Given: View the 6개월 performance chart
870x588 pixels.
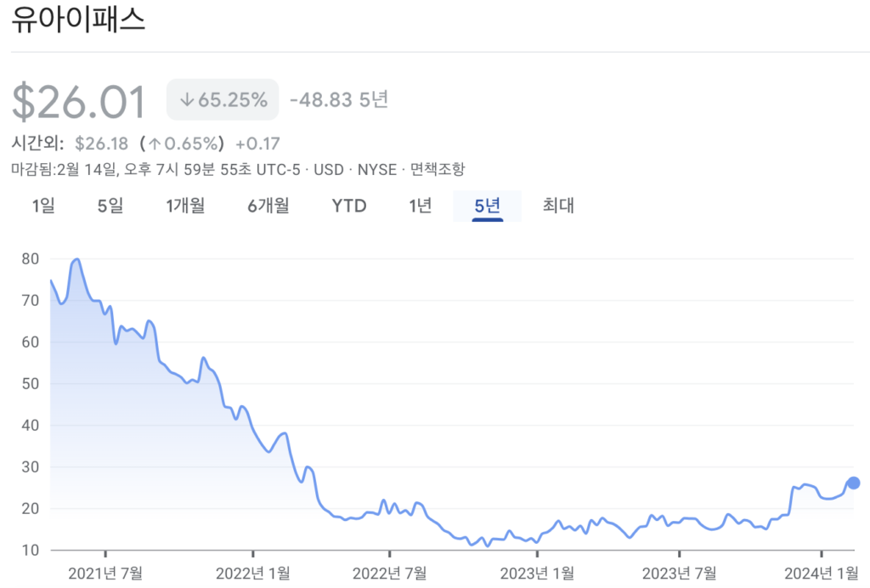Looking at the screenshot, I should click(x=268, y=206).
